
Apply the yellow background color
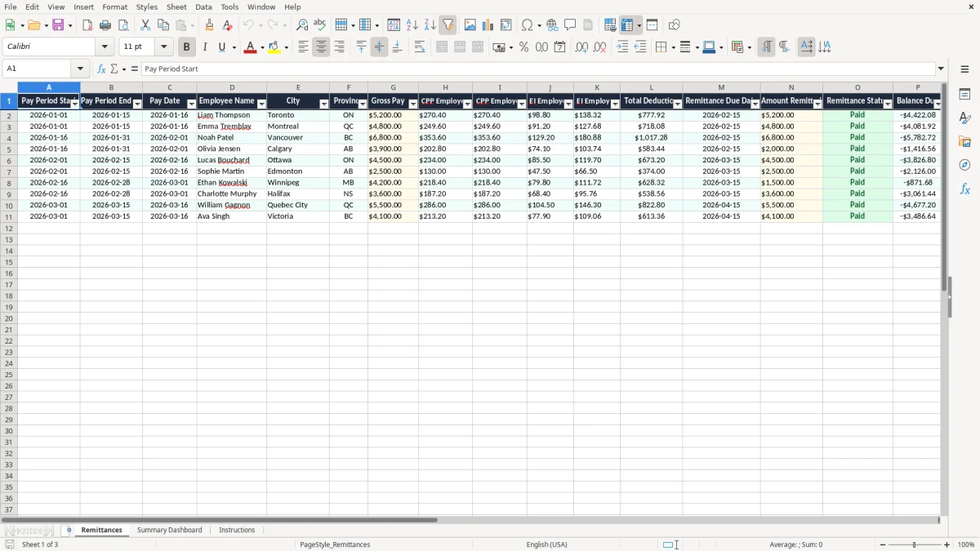(274, 47)
